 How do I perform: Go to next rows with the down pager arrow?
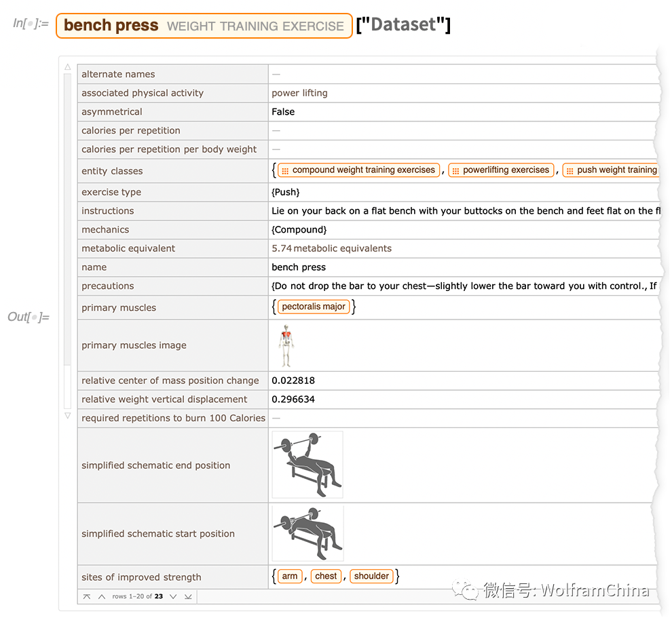(173, 596)
